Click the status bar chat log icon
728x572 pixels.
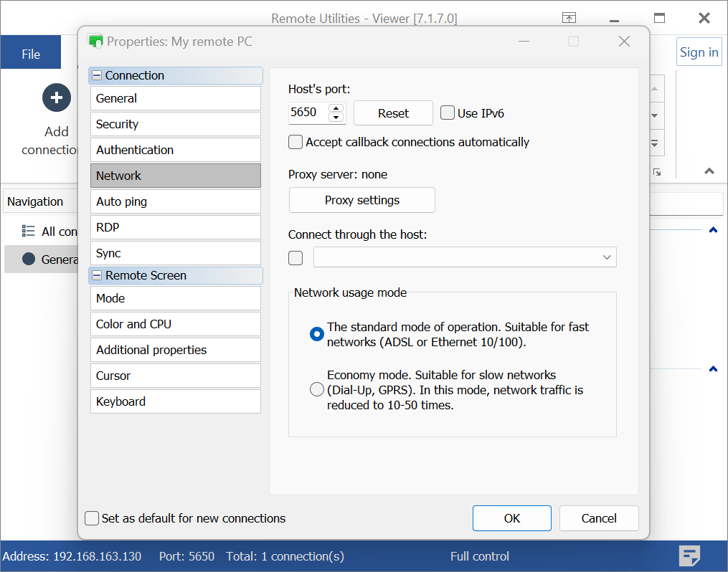[x=689, y=556]
